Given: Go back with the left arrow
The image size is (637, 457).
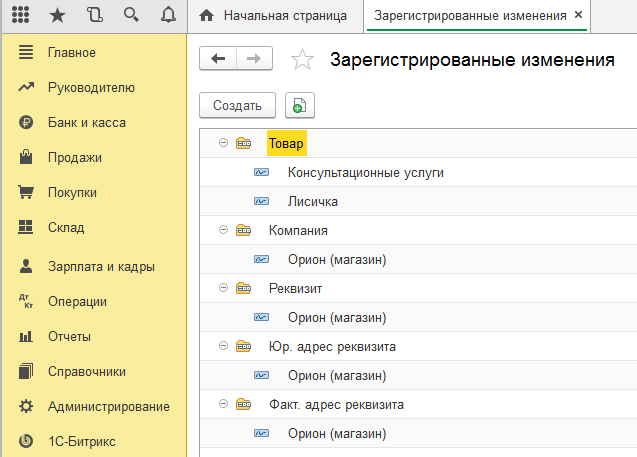Looking at the screenshot, I should 218,58.
